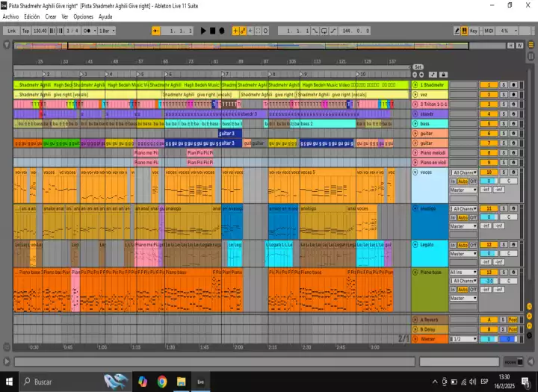This screenshot has height=392, width=538.
Task: Toggle Automation Arm icon
Action: (243, 31)
